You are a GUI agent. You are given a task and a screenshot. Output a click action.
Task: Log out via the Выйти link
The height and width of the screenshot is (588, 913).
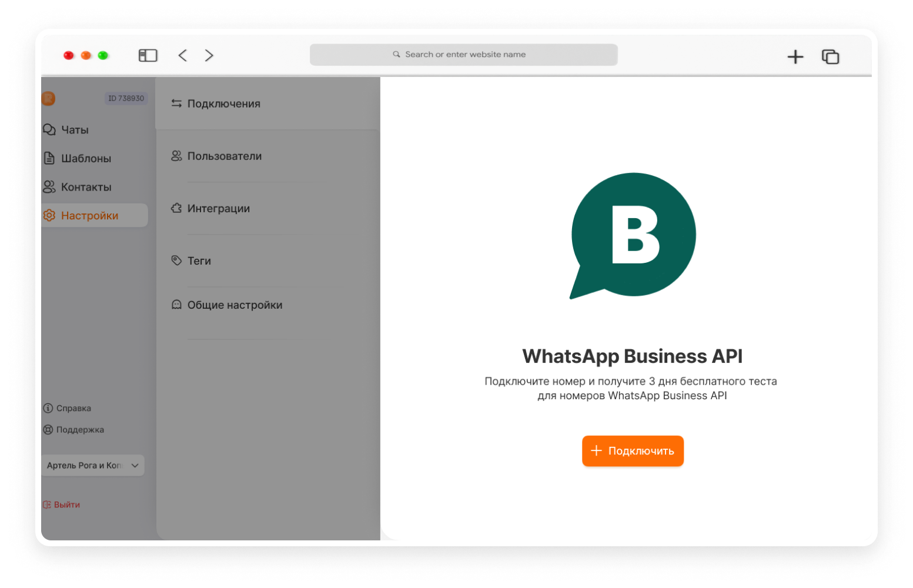tap(67, 505)
